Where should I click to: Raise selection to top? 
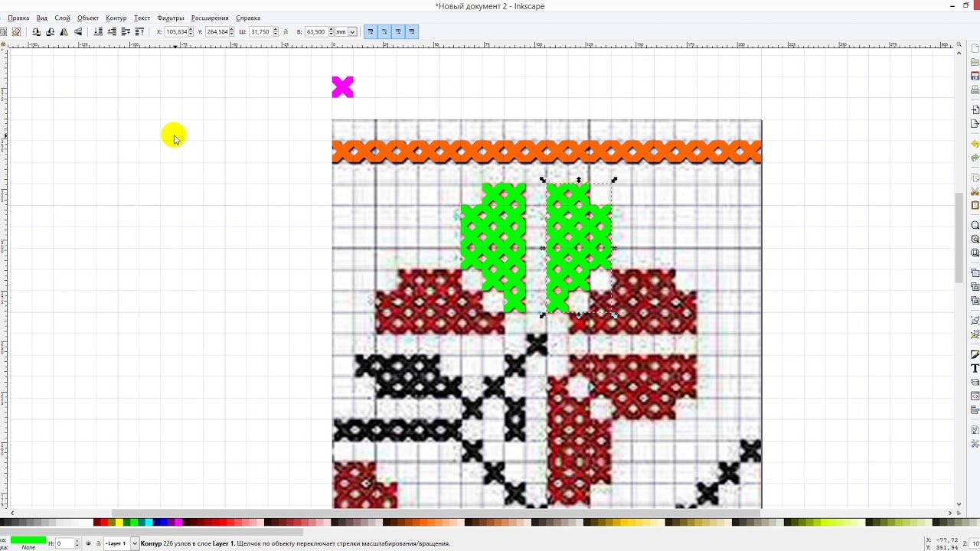139,31
